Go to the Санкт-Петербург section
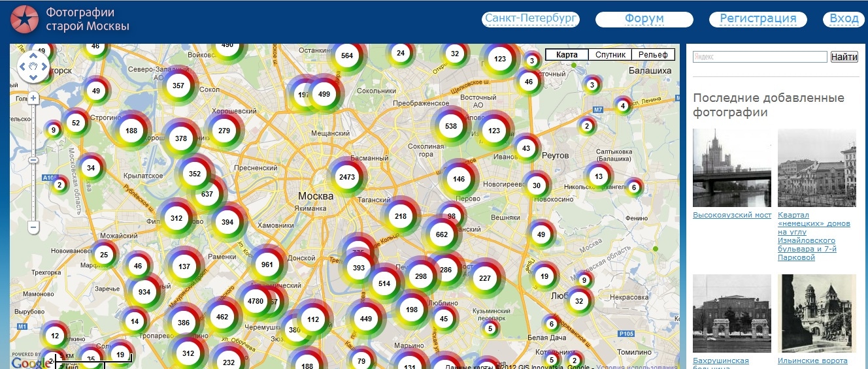 (x=531, y=19)
